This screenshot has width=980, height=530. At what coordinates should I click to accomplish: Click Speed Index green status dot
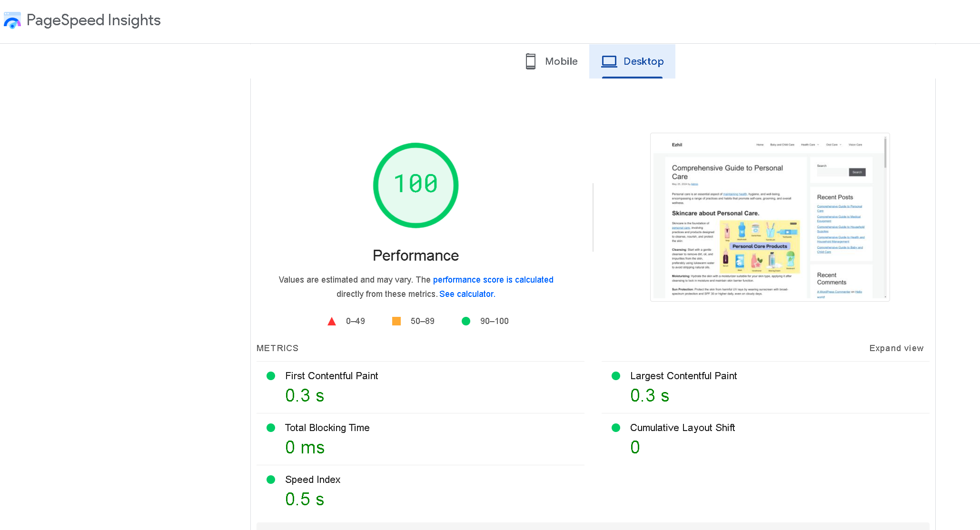tap(271, 480)
